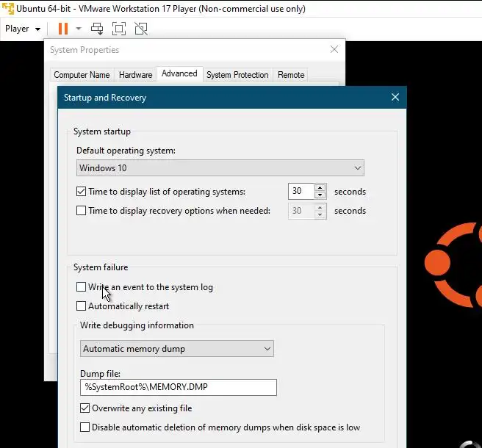Close the System Properties window
The image size is (482, 448).
[x=334, y=49]
